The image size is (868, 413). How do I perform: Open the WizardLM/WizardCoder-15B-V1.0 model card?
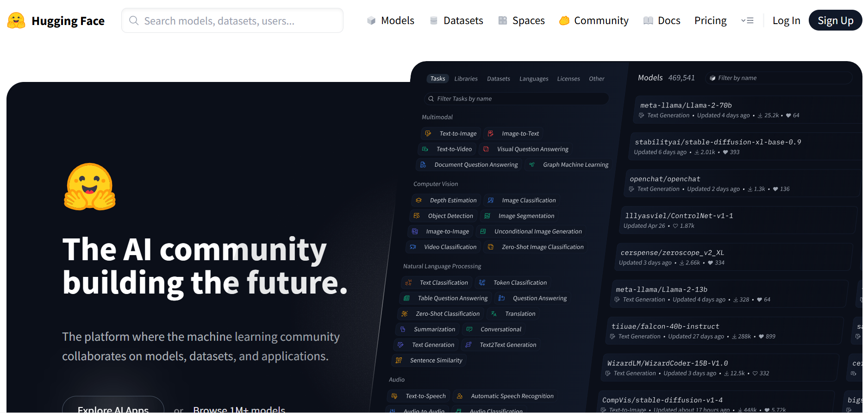point(719,368)
